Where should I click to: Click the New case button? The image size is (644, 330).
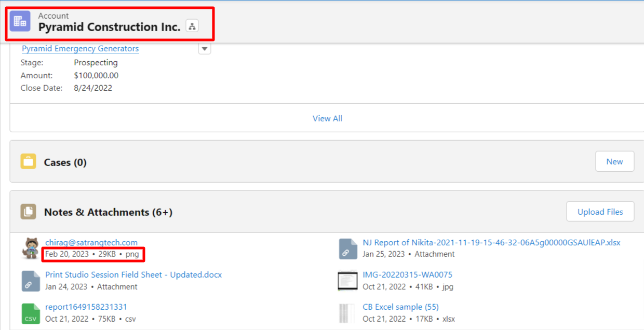click(x=615, y=161)
